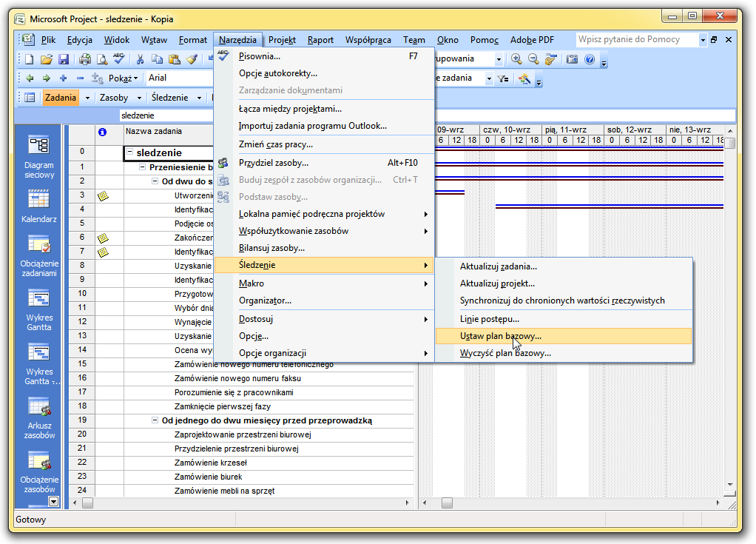756x544 pixels.
Task: Open the Plik menu
Action: [48, 40]
